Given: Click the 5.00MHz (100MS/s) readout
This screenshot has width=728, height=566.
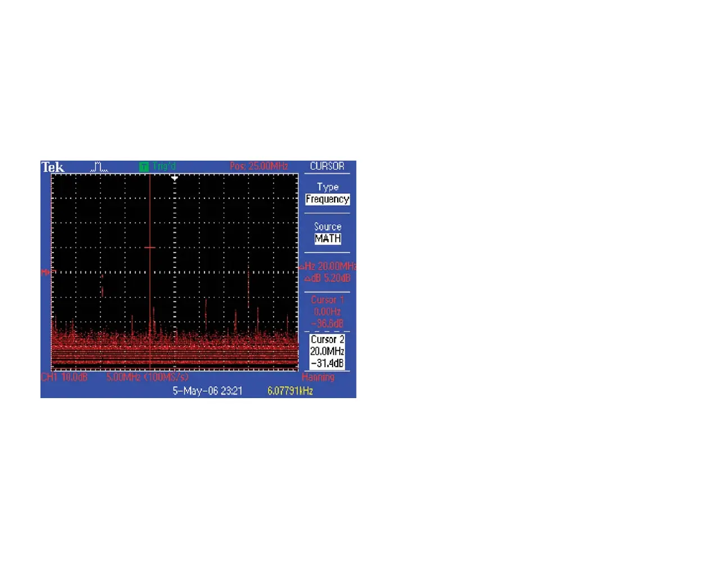Looking at the screenshot, I should click(148, 377).
